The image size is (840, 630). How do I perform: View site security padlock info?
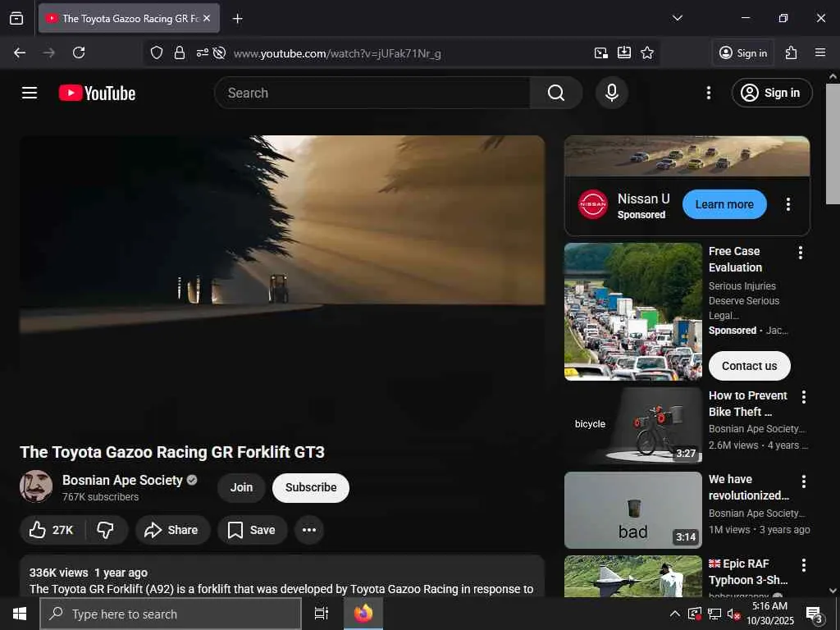pyautogui.click(x=180, y=53)
